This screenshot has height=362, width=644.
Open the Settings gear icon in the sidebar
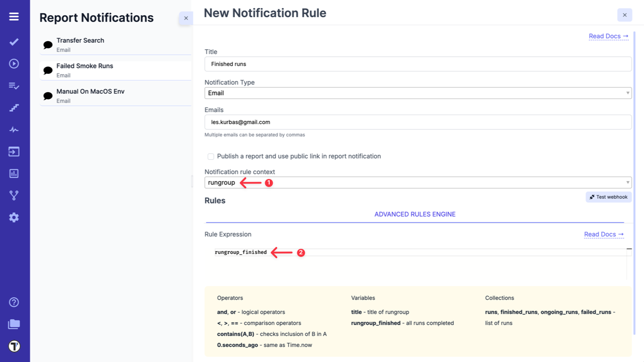pos(14,217)
